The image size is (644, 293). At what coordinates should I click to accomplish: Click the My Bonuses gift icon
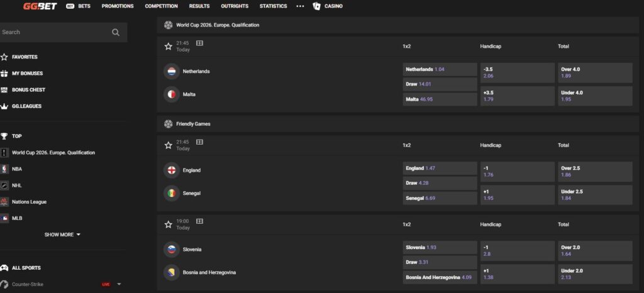click(x=4, y=74)
